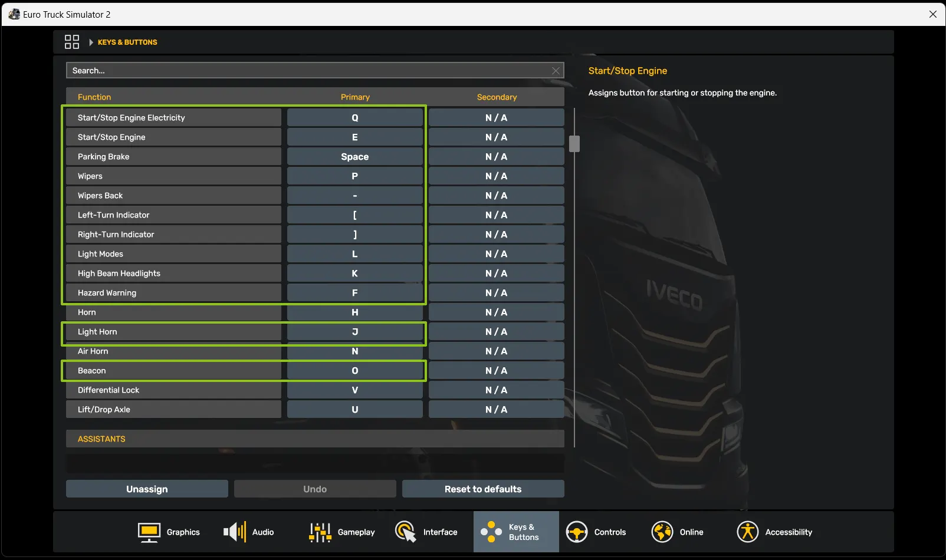Click the Online globe icon
946x560 pixels.
click(662, 532)
